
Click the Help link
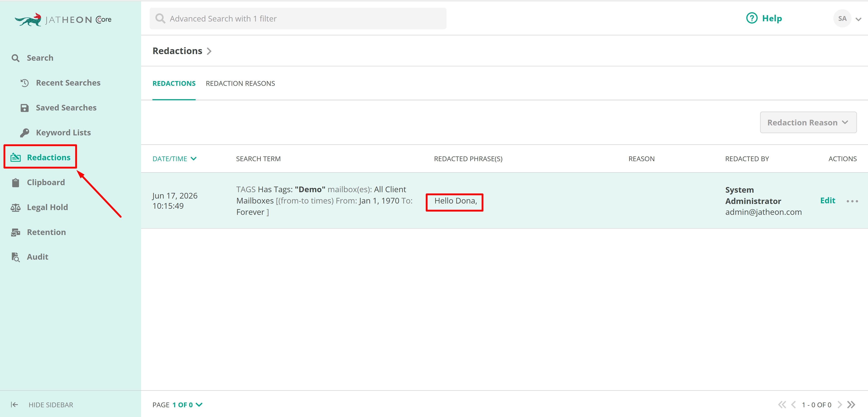pos(772,19)
